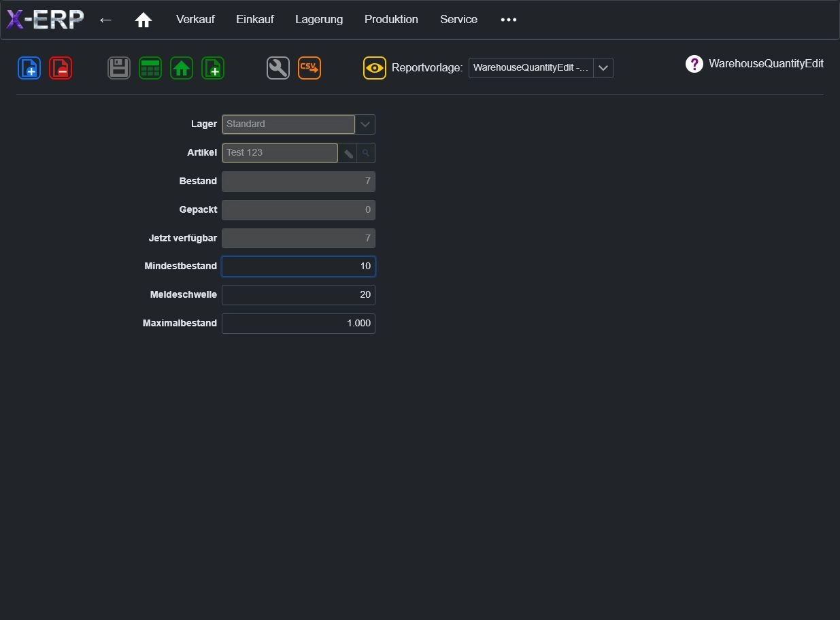Click the Maximalbestand label

pos(180,324)
